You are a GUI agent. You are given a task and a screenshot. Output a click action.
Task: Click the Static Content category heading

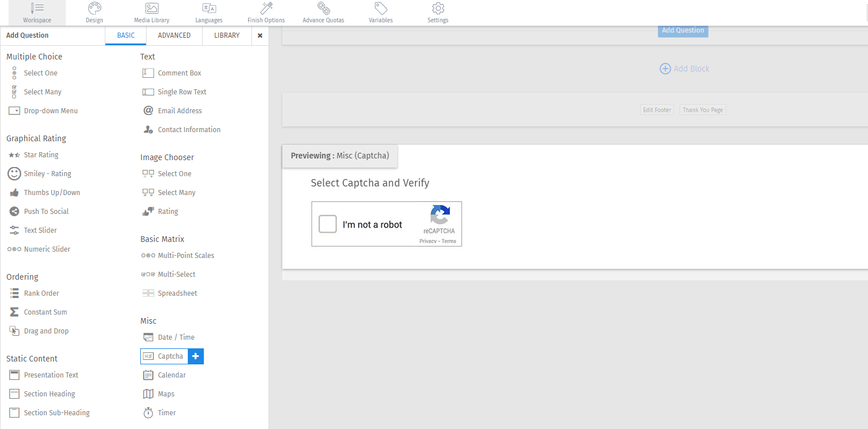pos(32,359)
